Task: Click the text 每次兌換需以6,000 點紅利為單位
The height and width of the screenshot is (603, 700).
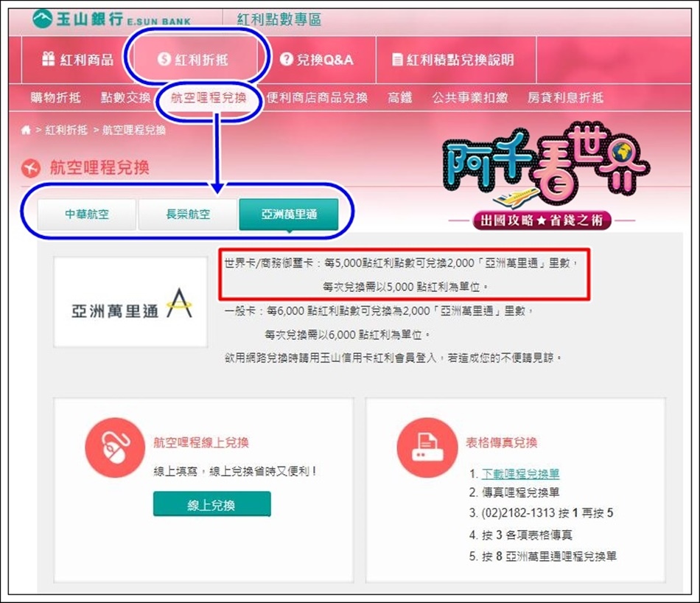Action: [x=347, y=335]
